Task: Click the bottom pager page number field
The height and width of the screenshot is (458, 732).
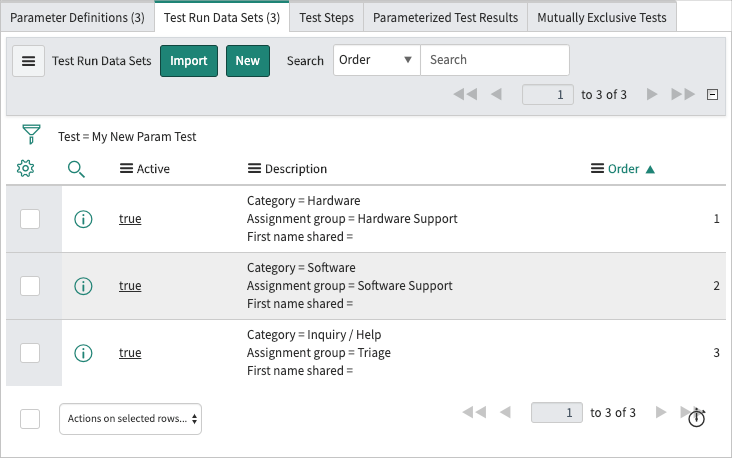Action: [x=556, y=413]
